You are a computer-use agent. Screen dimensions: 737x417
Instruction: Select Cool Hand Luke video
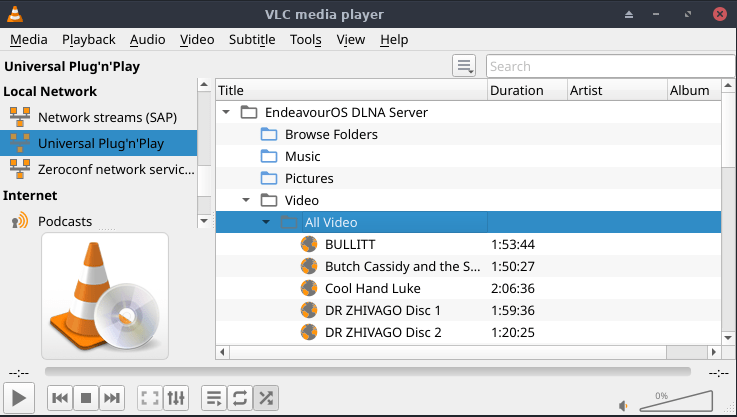(468, 288)
